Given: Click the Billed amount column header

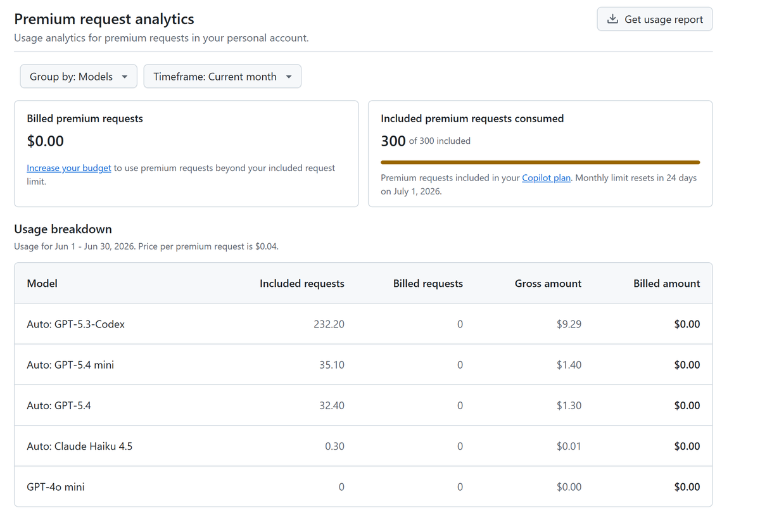Looking at the screenshot, I should pos(667,283).
